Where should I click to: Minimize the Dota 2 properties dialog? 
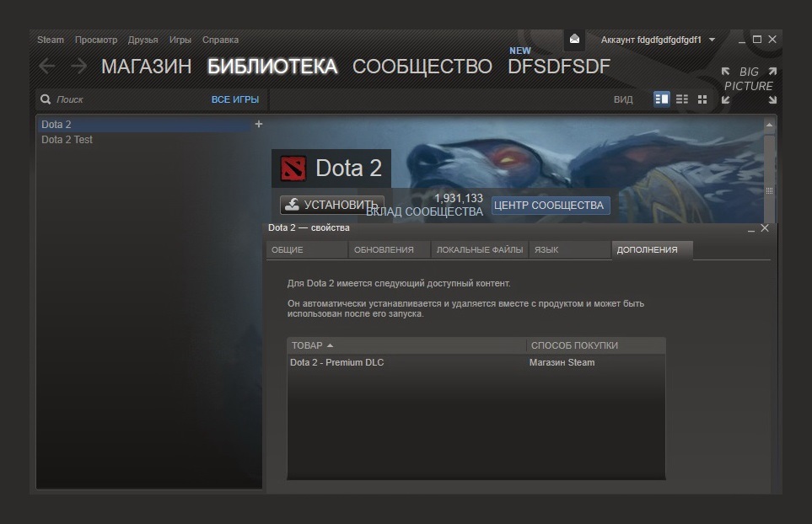tap(751, 228)
